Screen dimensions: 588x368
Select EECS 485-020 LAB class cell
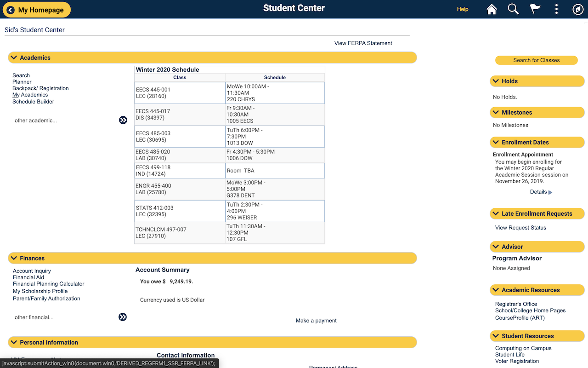click(180, 155)
